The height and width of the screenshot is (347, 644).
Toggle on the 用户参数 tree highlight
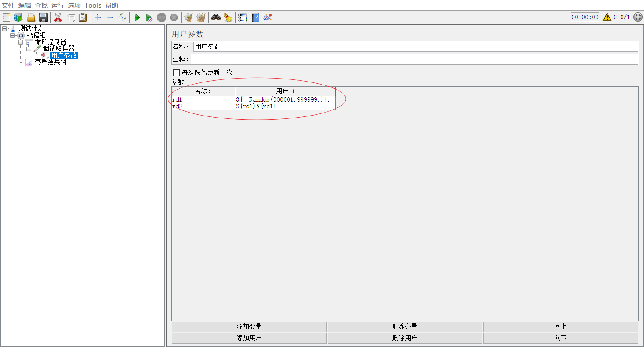(x=64, y=55)
